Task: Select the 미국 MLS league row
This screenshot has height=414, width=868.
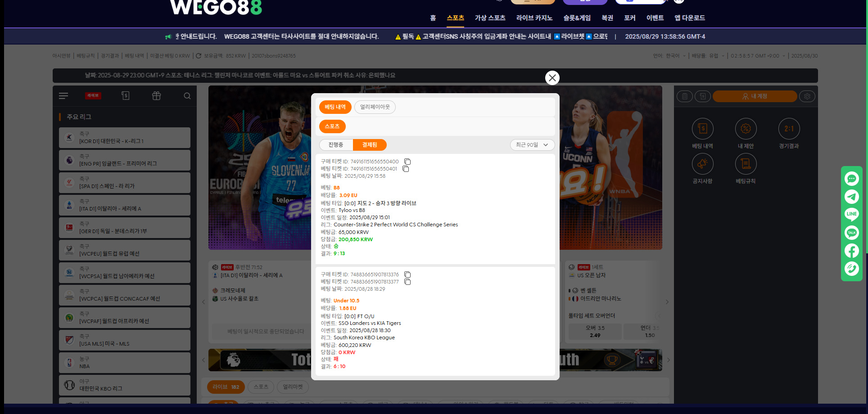Action: point(125,340)
